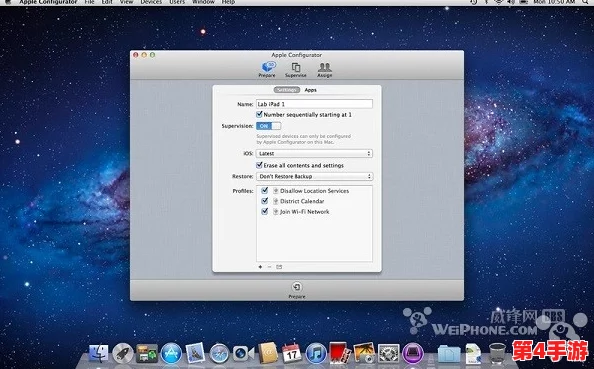The width and height of the screenshot is (594, 369).
Task: Open the Restore dropdown showing Don't Restore Backup
Action: (x=314, y=177)
